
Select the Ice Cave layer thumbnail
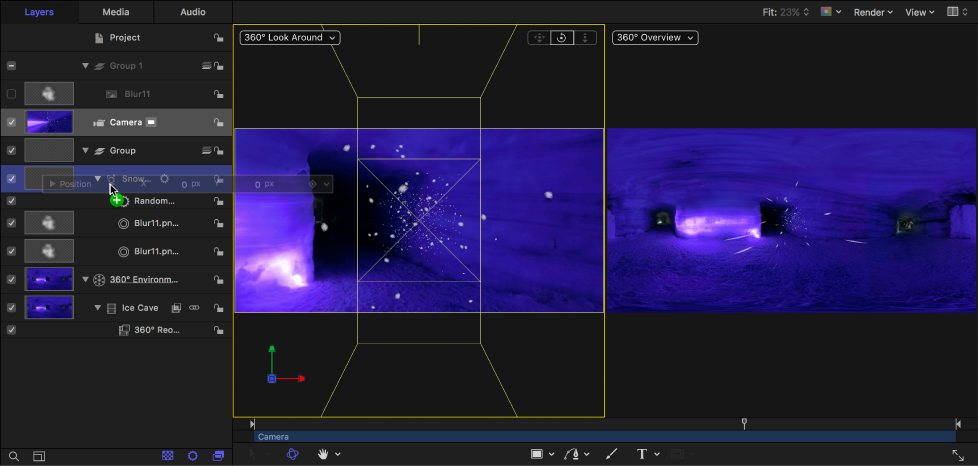49,308
